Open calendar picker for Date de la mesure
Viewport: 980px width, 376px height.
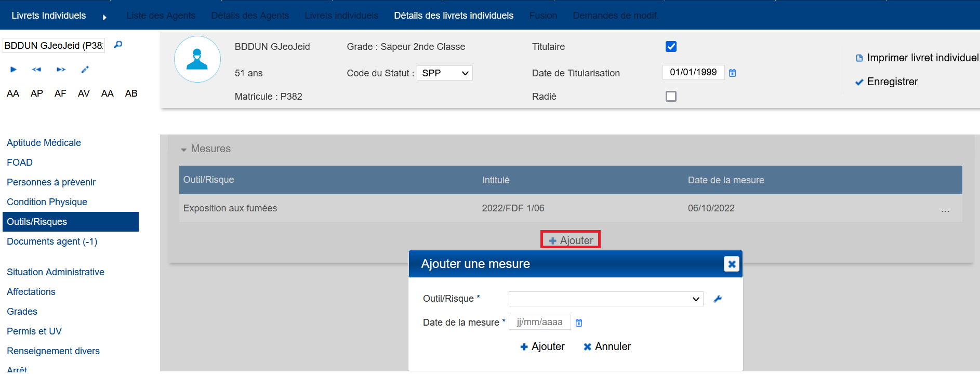click(579, 323)
